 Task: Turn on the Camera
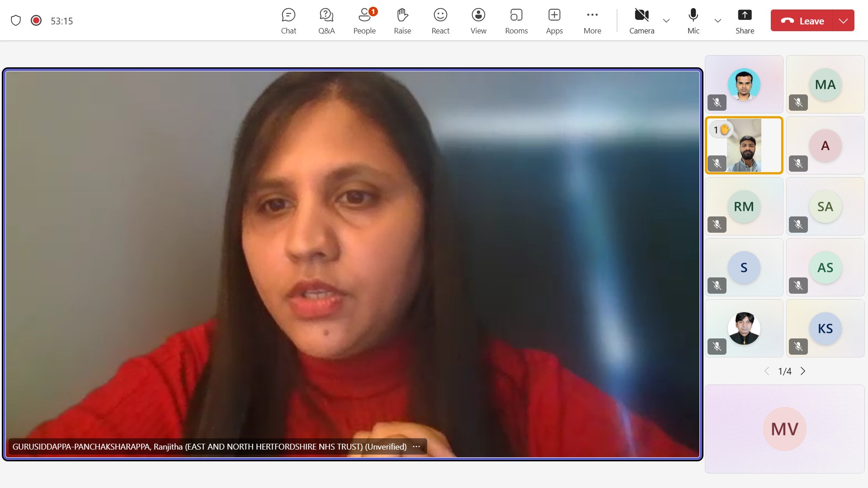(x=642, y=21)
